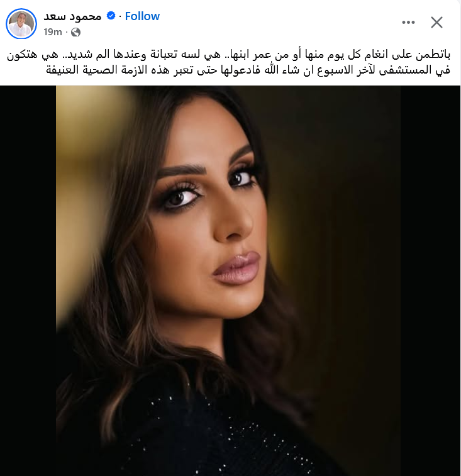
Task: Open محمود سعد profile from name
Action: point(72,16)
